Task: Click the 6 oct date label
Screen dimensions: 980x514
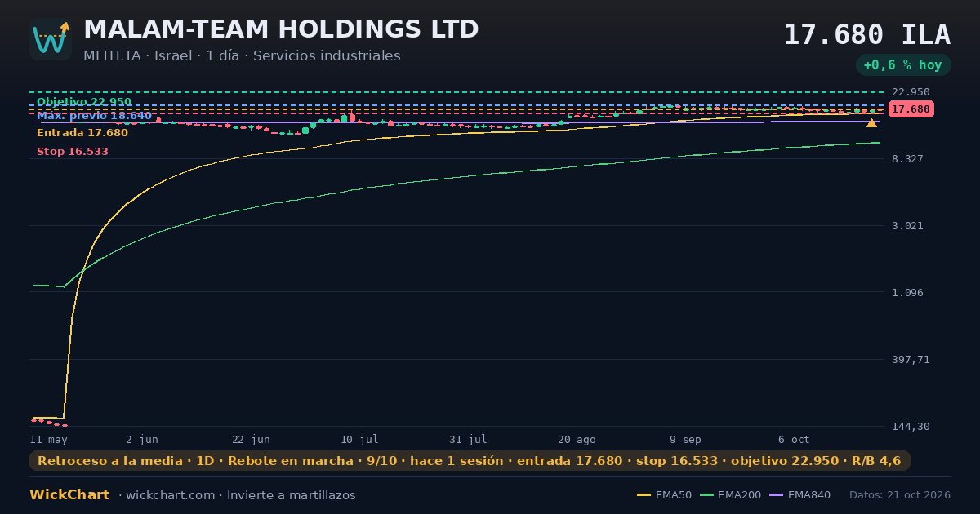Action: tap(794, 440)
